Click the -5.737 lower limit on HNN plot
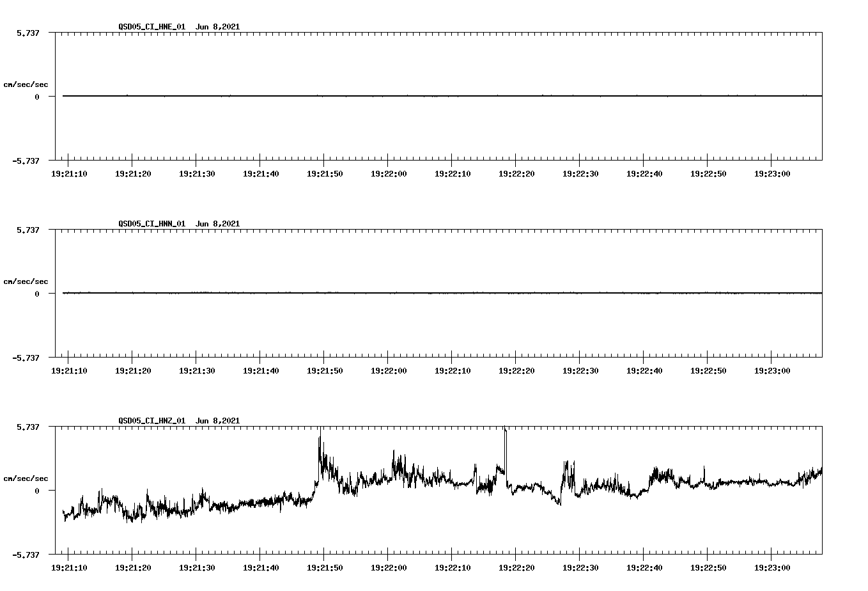Image resolution: width=868 pixels, height=591 pixels. [x=26, y=358]
